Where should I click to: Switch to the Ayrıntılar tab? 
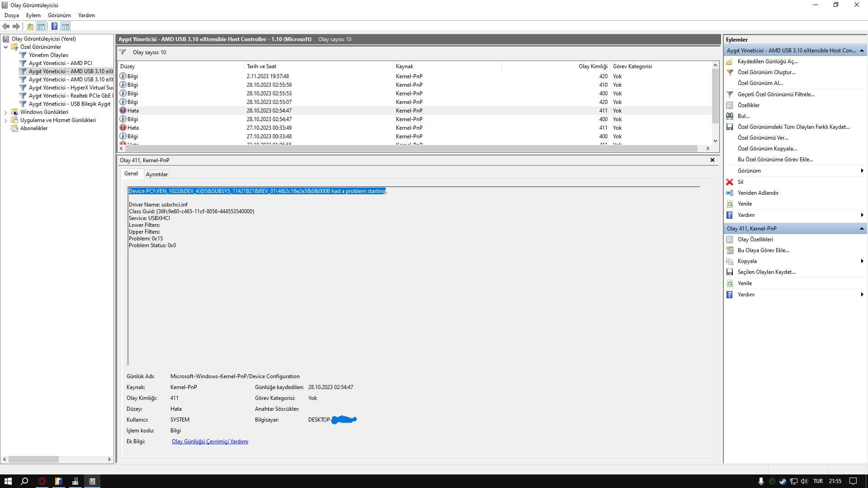[x=156, y=174]
